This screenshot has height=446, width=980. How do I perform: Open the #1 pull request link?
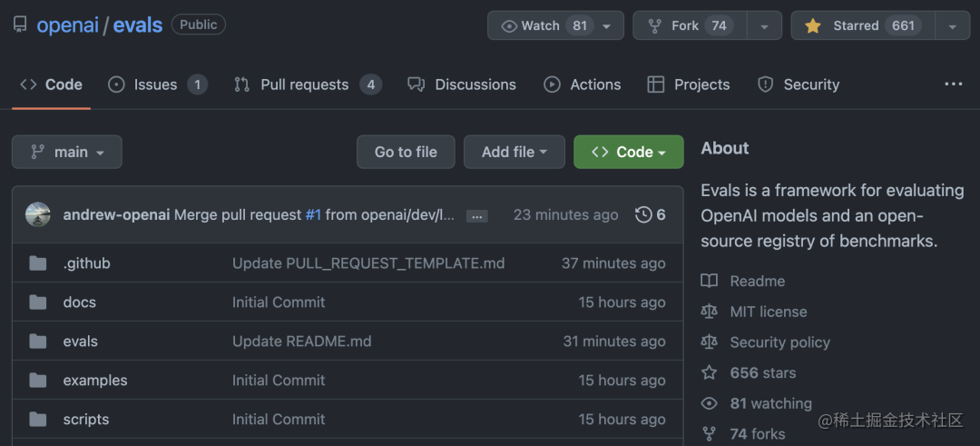(313, 214)
